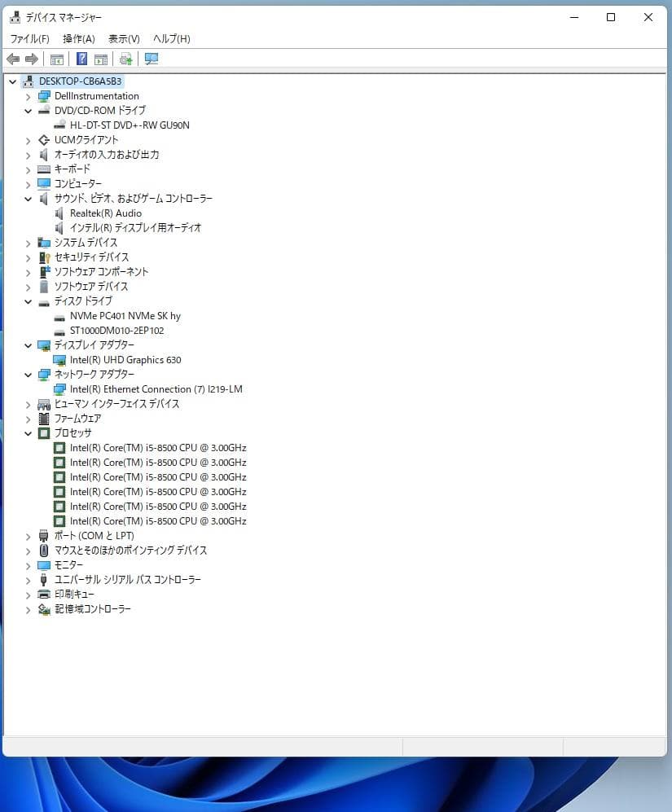Open the ファイル(F) menu
This screenshot has height=812, width=672.
coord(29,38)
